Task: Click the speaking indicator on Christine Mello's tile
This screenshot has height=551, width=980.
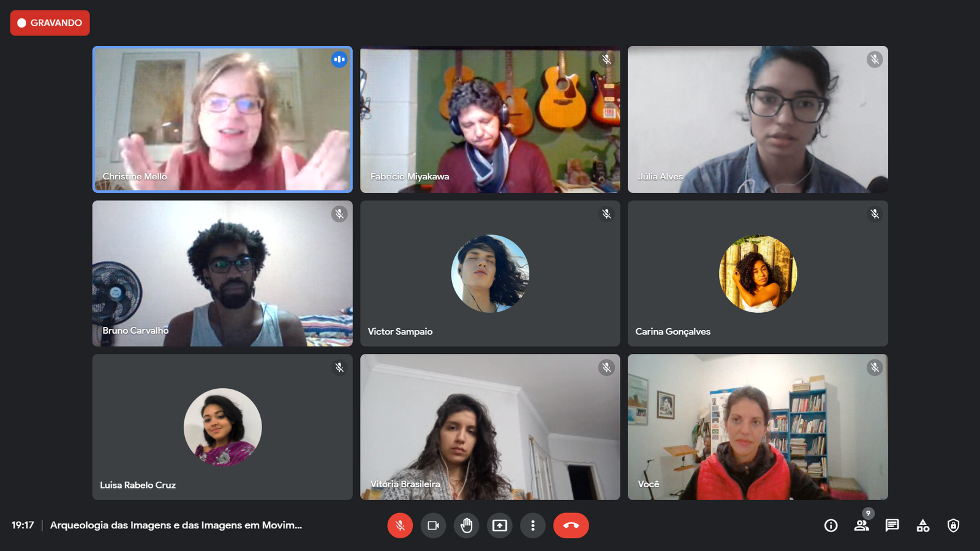Action: [x=339, y=59]
